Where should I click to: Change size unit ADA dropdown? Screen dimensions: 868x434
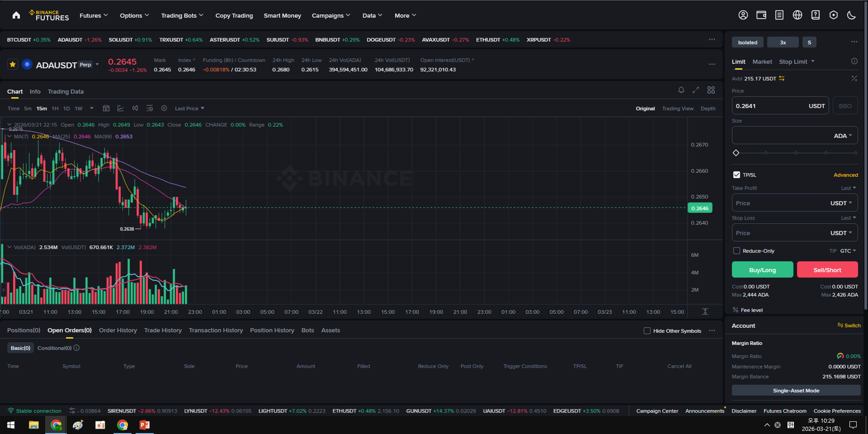[843, 136]
